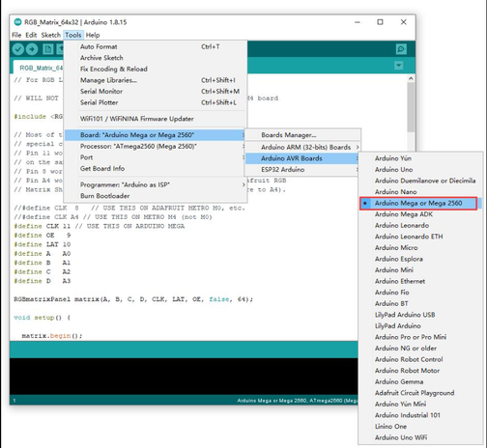
Task: Select the RGB_Matrix_64 sketch tab
Action: click(39, 68)
